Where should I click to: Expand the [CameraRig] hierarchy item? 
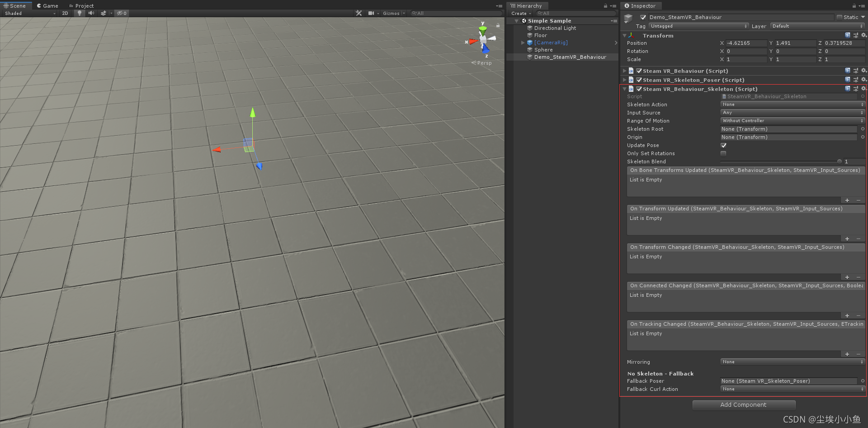[x=523, y=43]
